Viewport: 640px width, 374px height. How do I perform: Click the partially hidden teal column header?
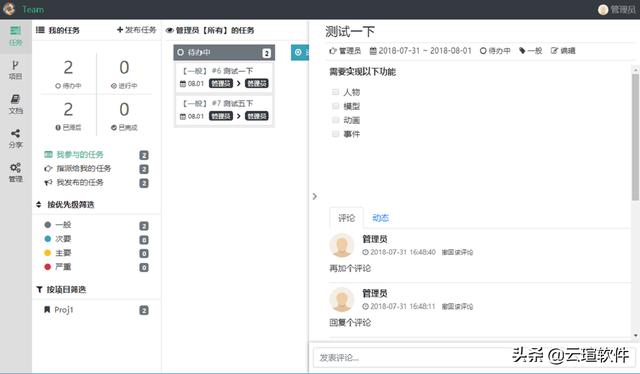coord(300,53)
